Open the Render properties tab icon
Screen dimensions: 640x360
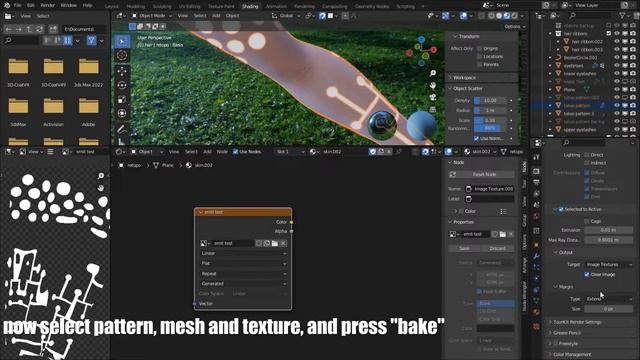pos(536,171)
